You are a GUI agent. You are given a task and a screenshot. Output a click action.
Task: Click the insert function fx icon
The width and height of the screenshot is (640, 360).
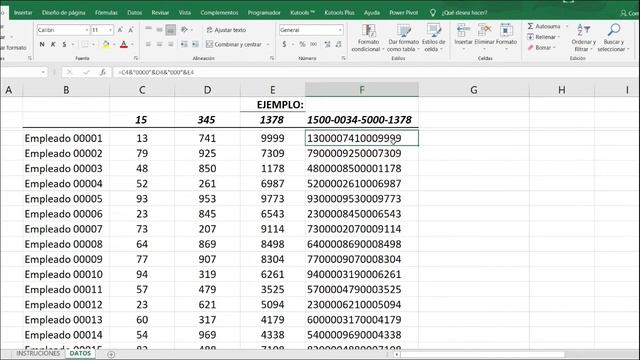pyautogui.click(x=102, y=72)
